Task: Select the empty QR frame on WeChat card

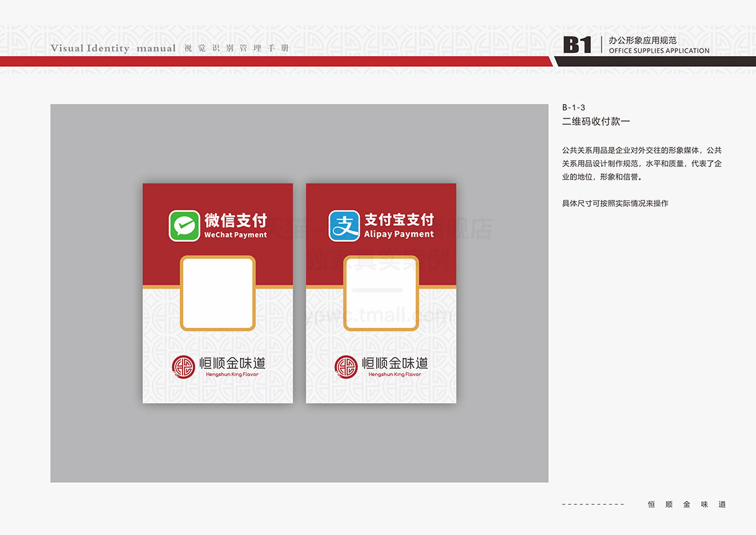Action: pos(218,293)
